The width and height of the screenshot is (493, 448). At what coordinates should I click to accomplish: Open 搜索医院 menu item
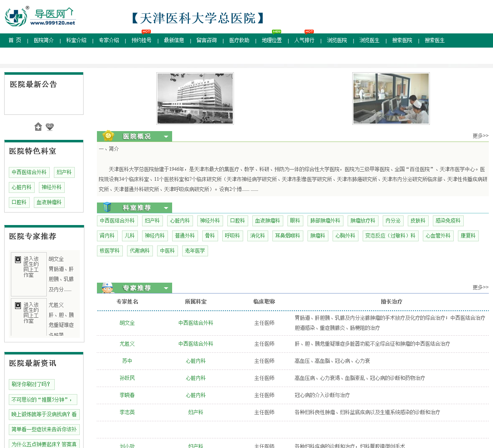coord(402,40)
